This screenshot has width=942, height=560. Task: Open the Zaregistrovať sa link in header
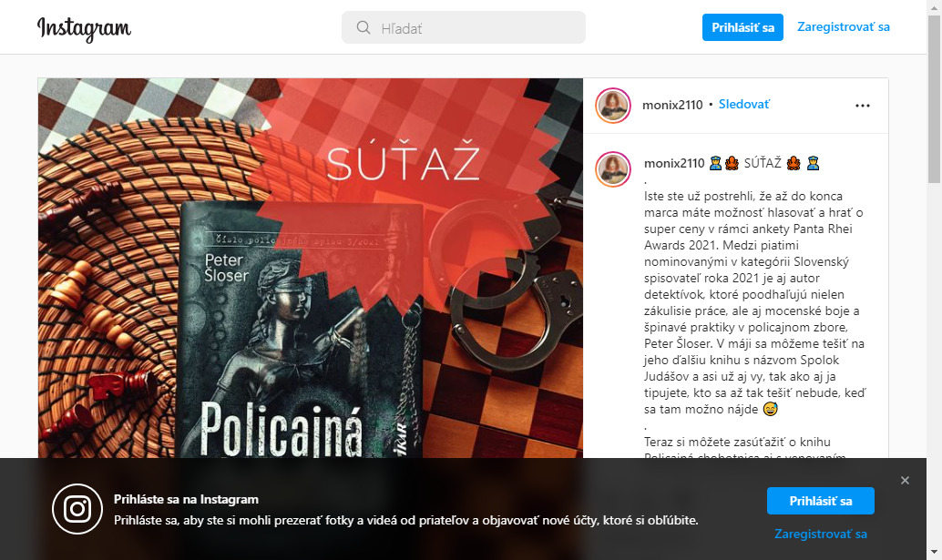(x=844, y=27)
